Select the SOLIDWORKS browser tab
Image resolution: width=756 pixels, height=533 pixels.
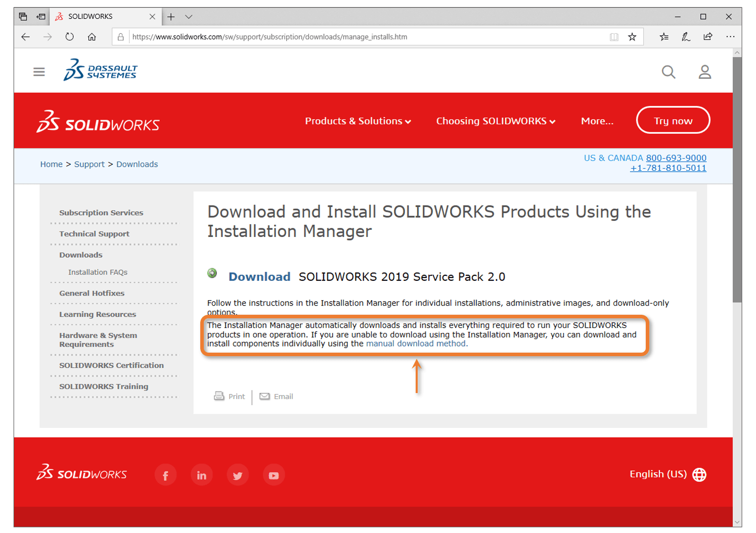pyautogui.click(x=105, y=17)
